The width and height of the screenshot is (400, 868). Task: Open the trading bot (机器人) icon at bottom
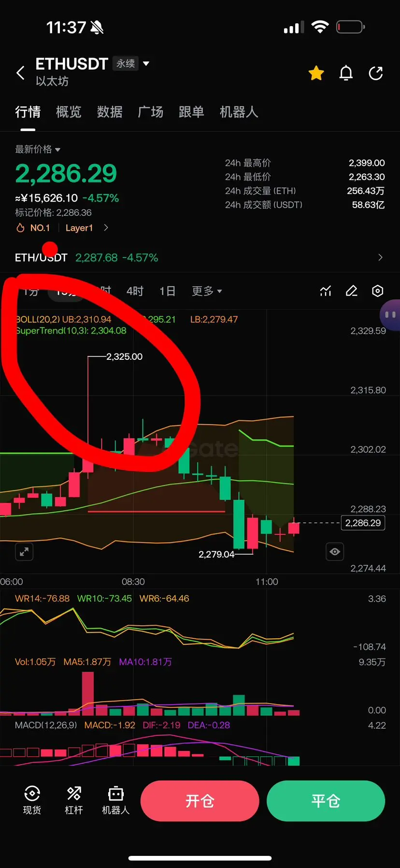(116, 800)
